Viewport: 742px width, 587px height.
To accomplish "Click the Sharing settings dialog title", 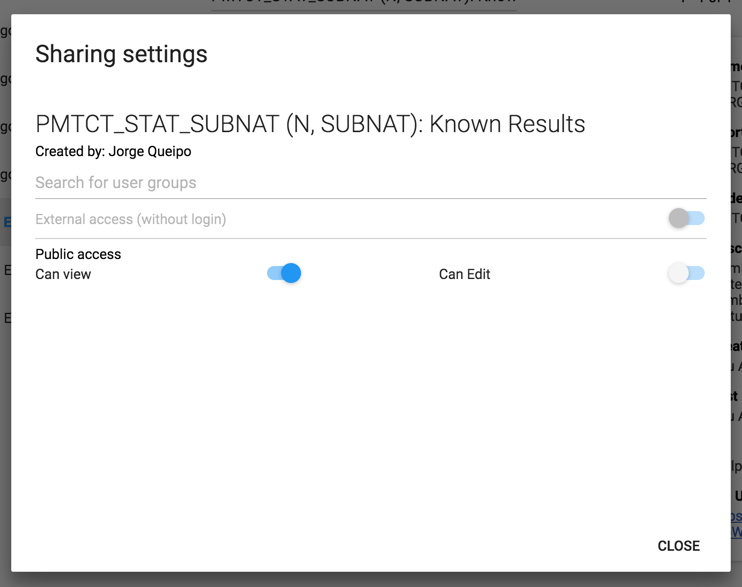I will 121,54.
